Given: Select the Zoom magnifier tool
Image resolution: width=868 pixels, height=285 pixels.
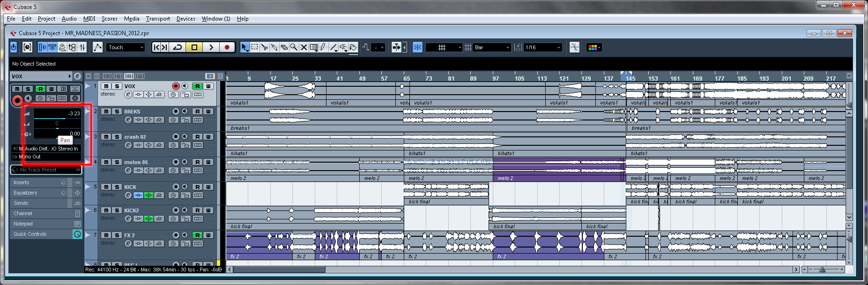Looking at the screenshot, I should tap(294, 47).
